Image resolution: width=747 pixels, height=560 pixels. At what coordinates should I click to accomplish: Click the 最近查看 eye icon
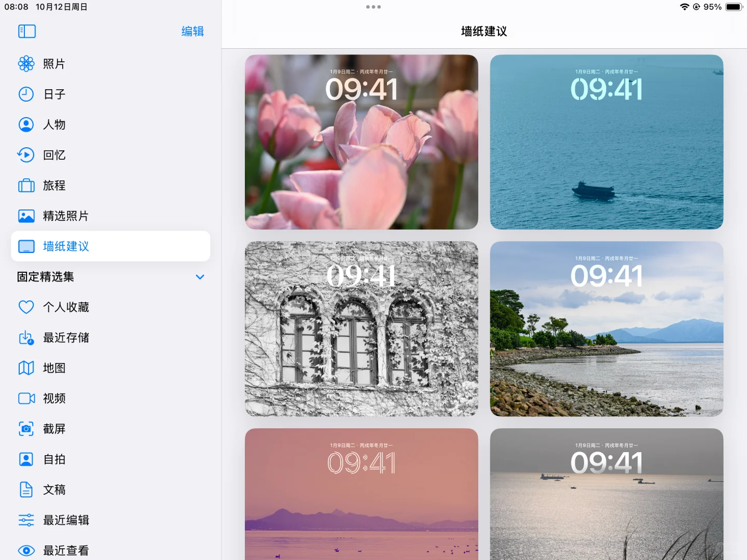click(x=26, y=551)
